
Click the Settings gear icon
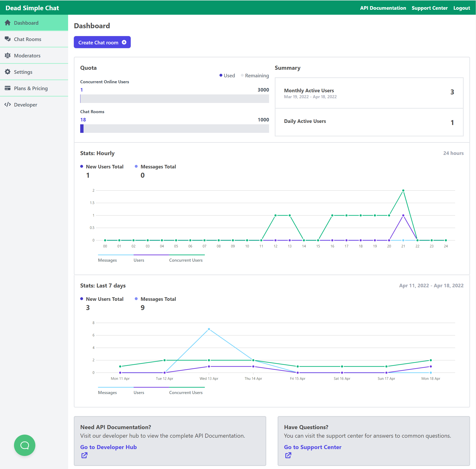8,72
